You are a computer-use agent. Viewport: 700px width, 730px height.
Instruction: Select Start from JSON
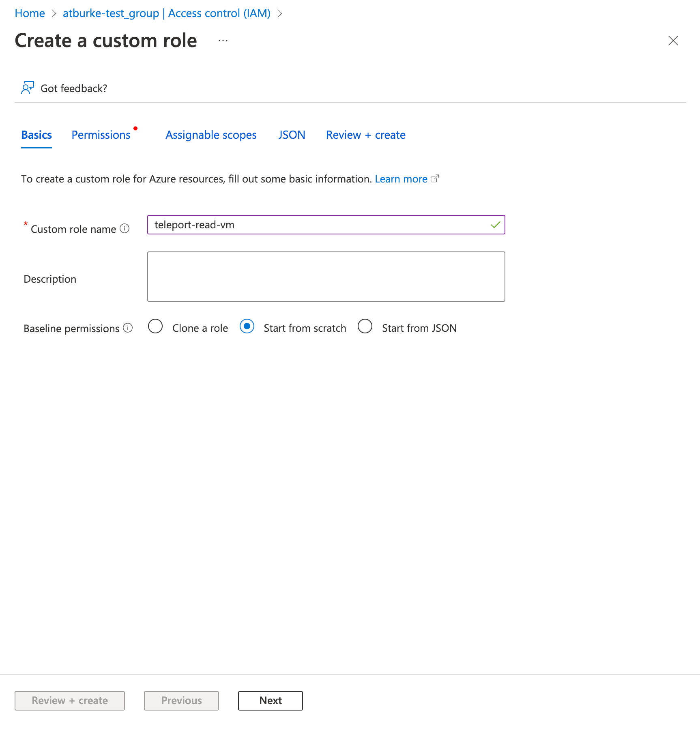point(365,327)
